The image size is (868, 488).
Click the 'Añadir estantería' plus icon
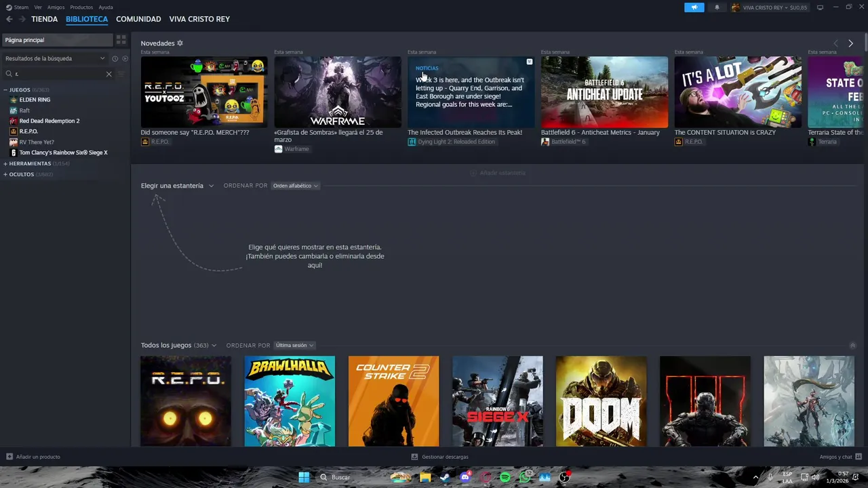473,173
